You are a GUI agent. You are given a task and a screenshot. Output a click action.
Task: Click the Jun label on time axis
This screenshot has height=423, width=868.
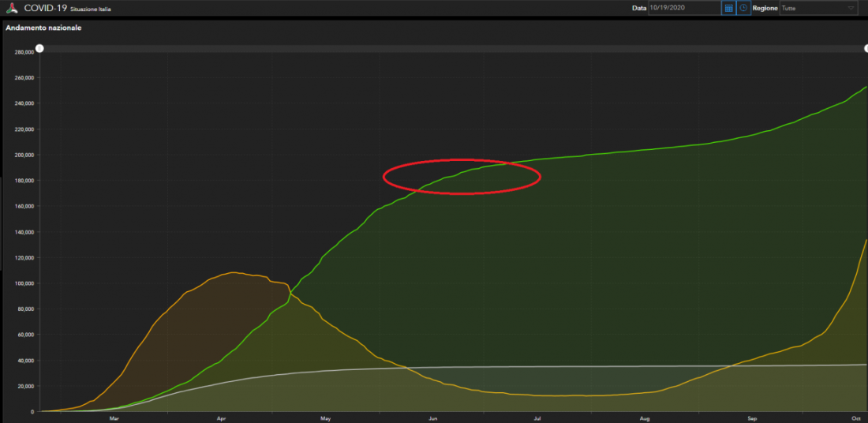(x=432, y=417)
